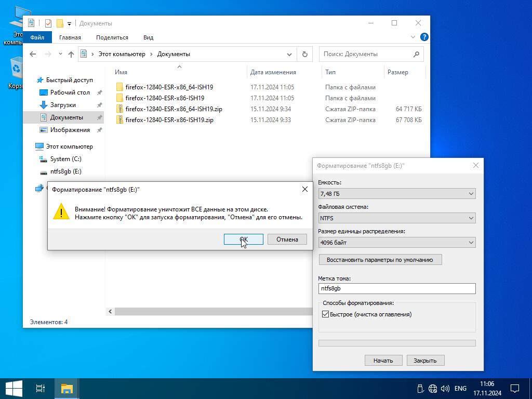The image size is (532, 399).
Task: Open the Windows Start menu
Action: tap(14, 388)
